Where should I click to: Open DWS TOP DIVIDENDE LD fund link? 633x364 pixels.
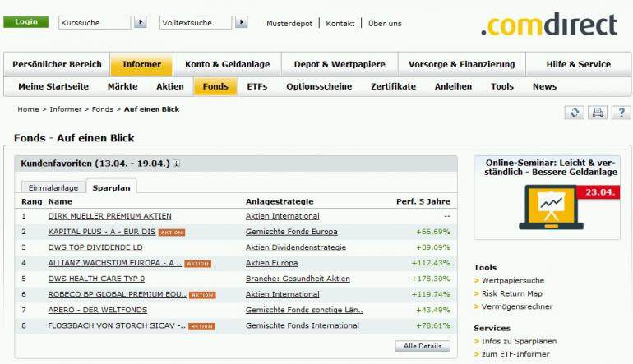(x=95, y=247)
